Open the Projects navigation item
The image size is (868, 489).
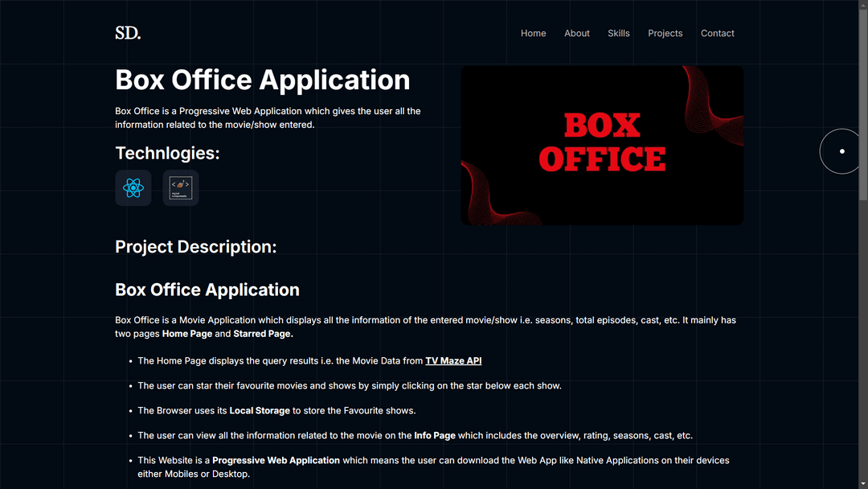pos(665,33)
